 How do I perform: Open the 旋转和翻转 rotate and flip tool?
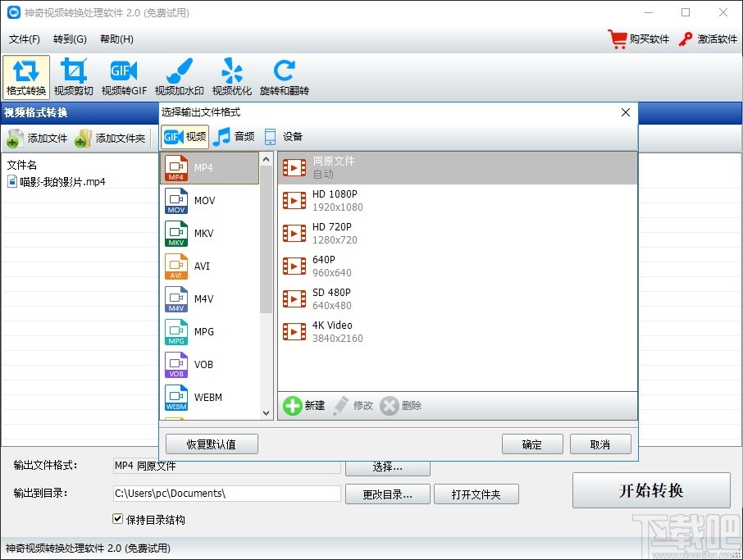[285, 77]
